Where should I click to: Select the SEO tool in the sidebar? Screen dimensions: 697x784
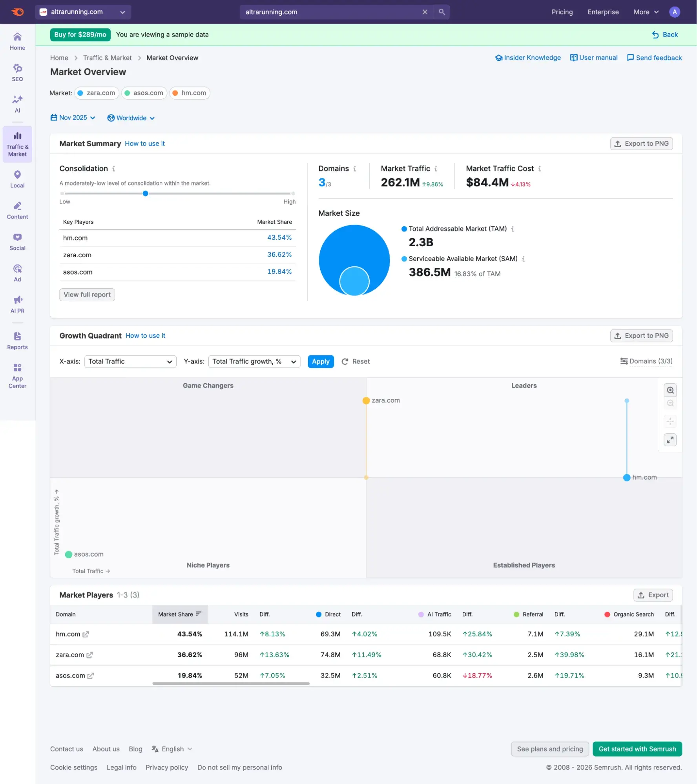[x=17, y=72]
